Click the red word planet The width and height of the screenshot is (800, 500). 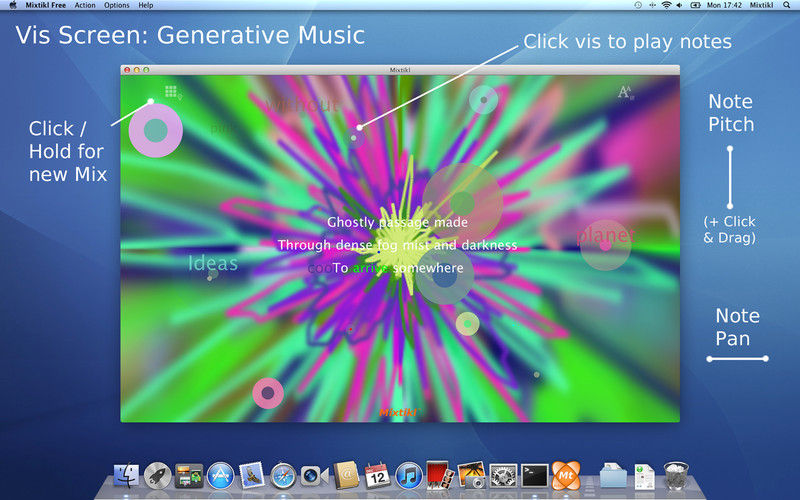pyautogui.click(x=606, y=235)
